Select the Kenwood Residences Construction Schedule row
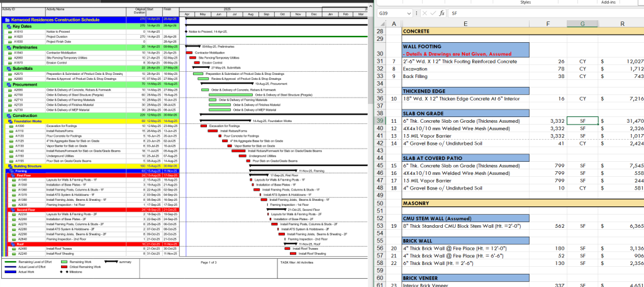Viewport: 644px width, 287px height. tap(89, 20)
